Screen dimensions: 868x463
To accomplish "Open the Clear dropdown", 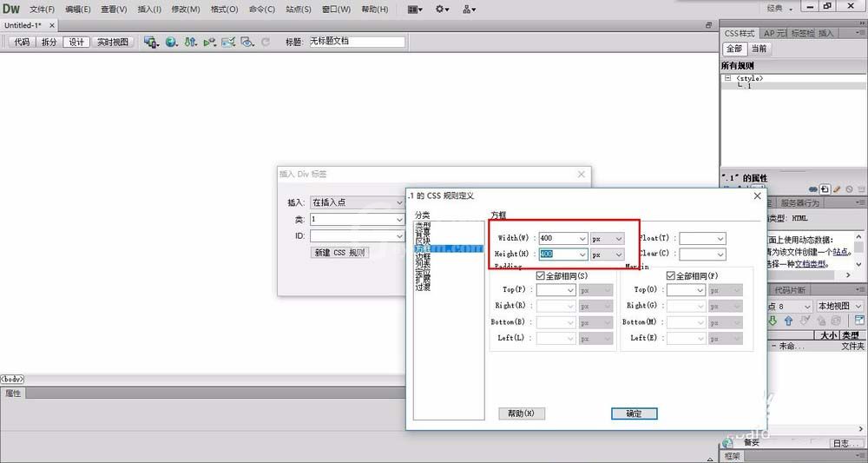I will click(x=702, y=255).
